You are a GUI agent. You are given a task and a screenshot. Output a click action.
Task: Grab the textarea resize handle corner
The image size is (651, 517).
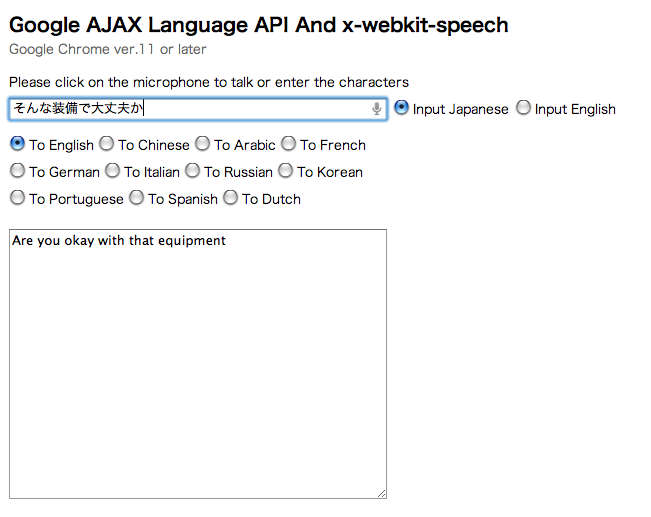click(x=382, y=494)
